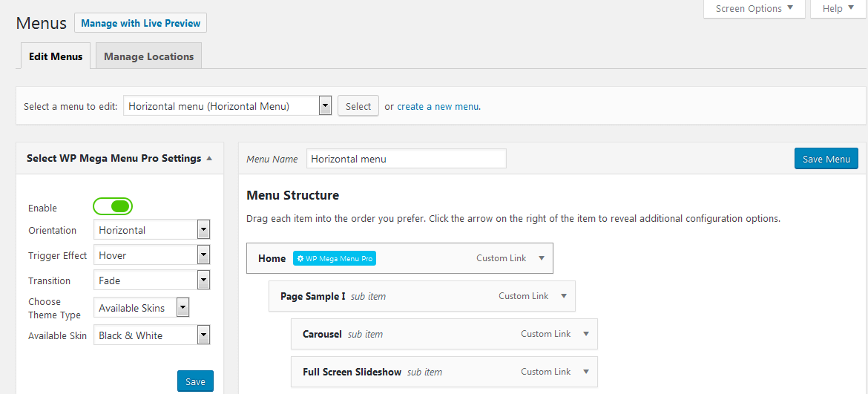Expand the Carousel item options

pyautogui.click(x=585, y=334)
